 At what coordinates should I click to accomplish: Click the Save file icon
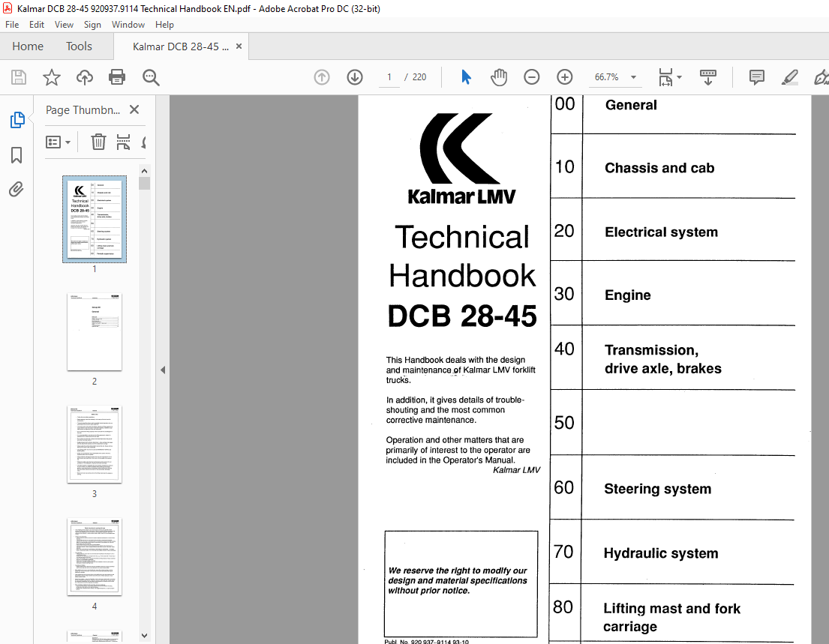click(19, 78)
